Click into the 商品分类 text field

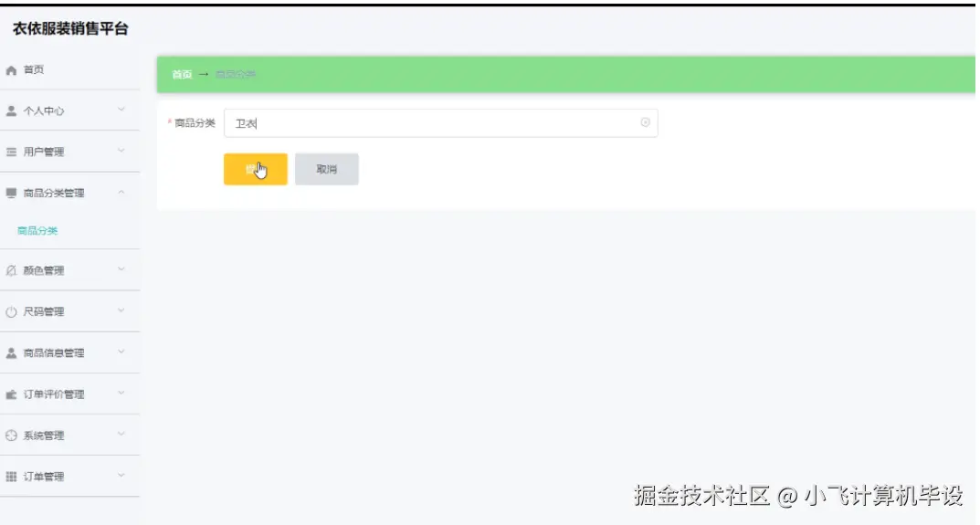coord(440,123)
